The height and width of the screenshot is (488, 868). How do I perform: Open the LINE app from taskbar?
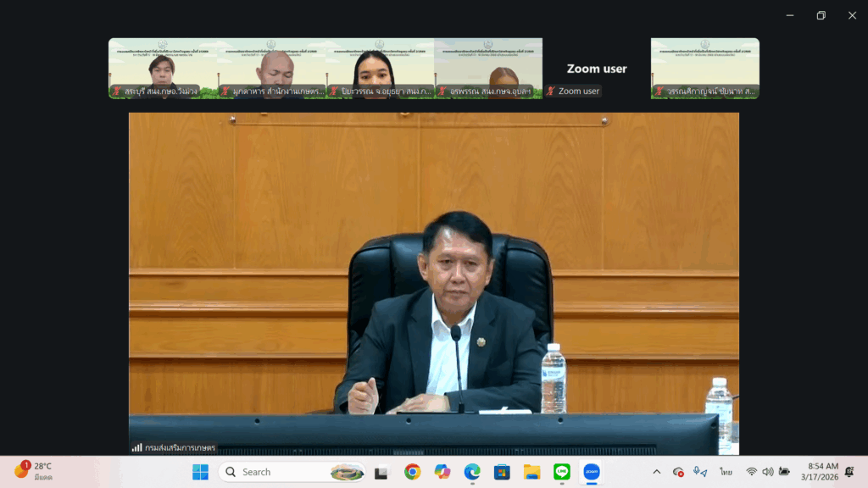561,472
